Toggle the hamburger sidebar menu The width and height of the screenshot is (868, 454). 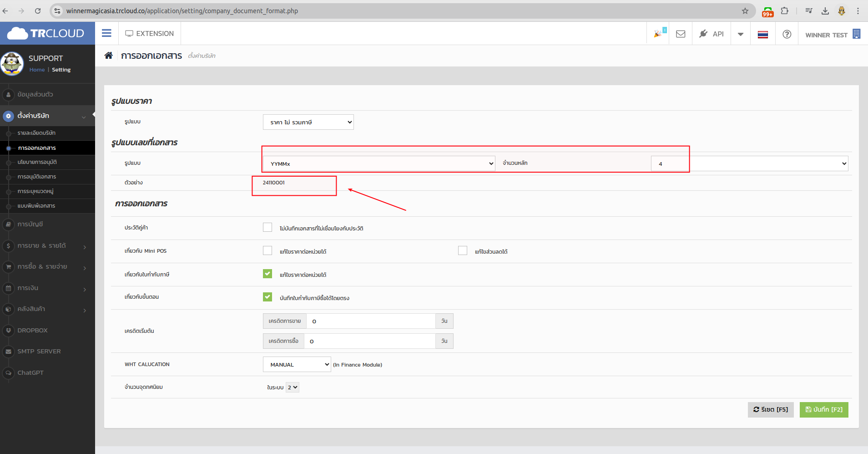click(x=106, y=33)
